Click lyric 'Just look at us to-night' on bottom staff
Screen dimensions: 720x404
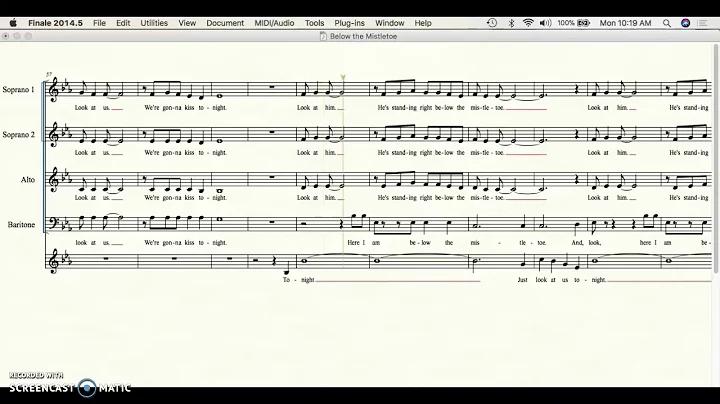[x=562, y=280]
